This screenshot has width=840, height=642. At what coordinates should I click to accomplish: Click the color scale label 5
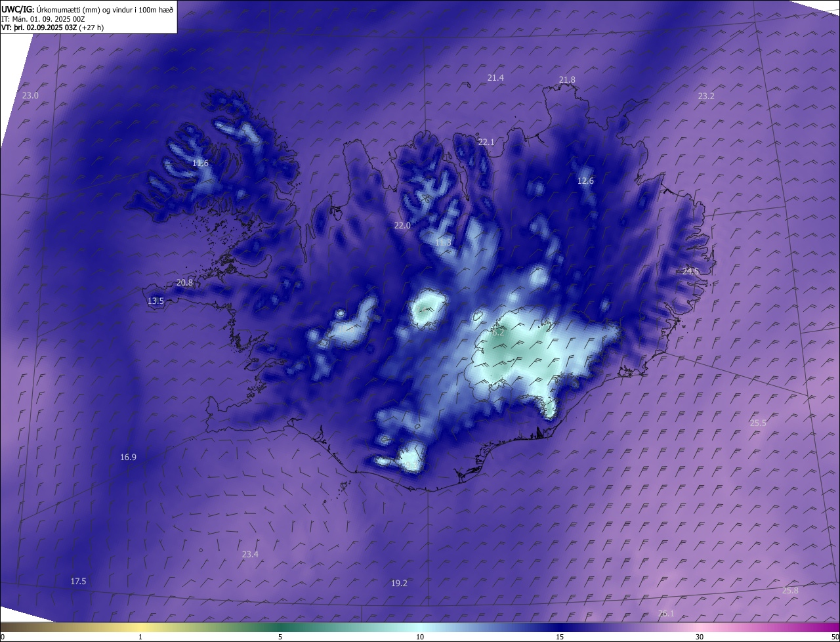click(x=280, y=637)
